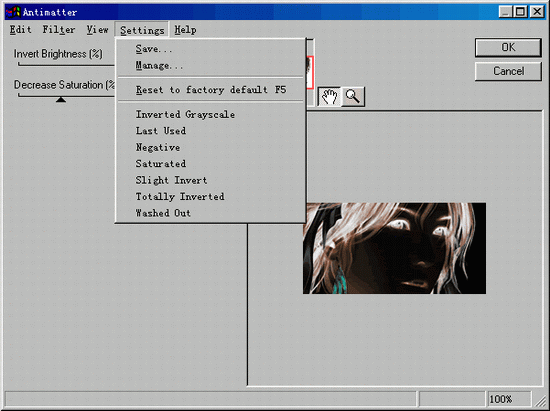Click the Antimatter title bar icon
The width and height of the screenshot is (550, 411).
coord(13,12)
